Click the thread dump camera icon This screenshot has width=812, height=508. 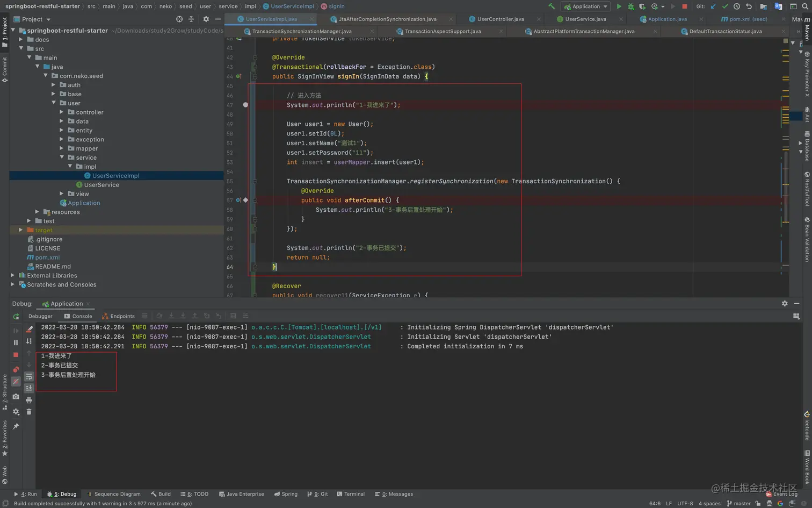click(16, 397)
